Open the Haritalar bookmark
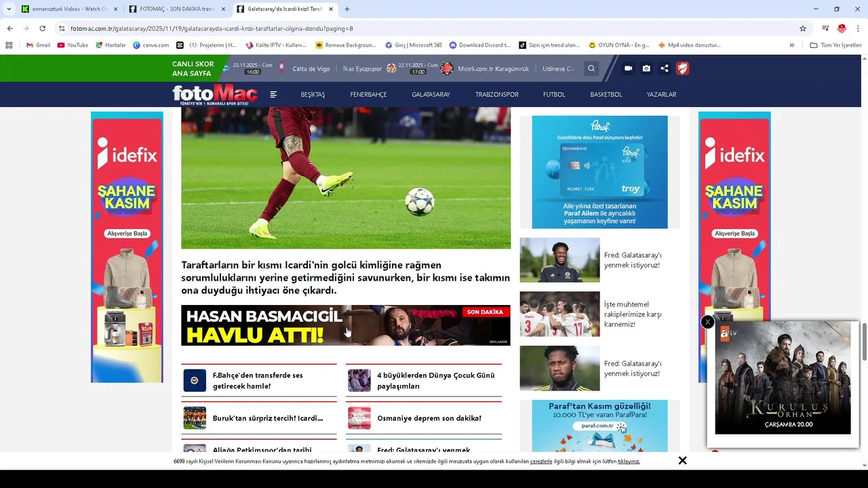 111,45
